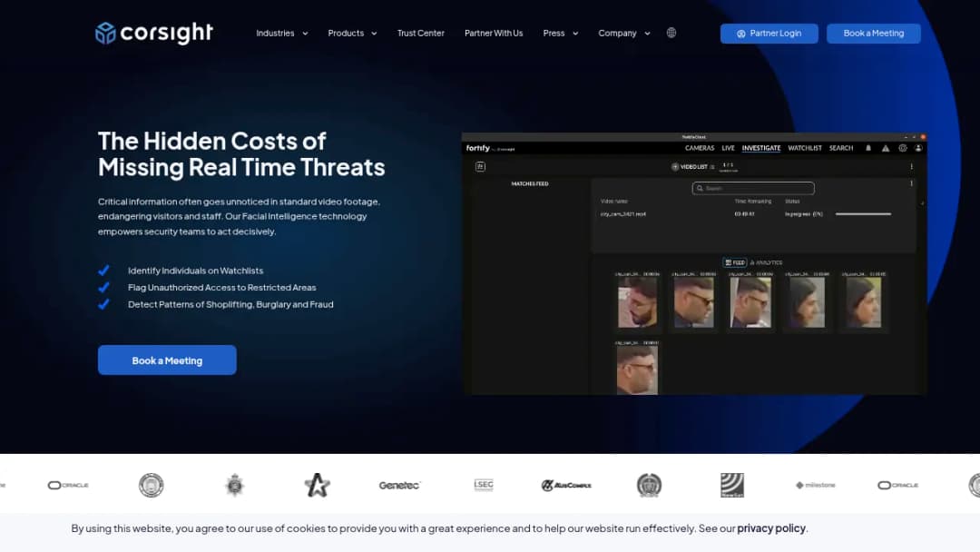
Task: Select the FEED view toggle
Action: pyautogui.click(x=735, y=262)
